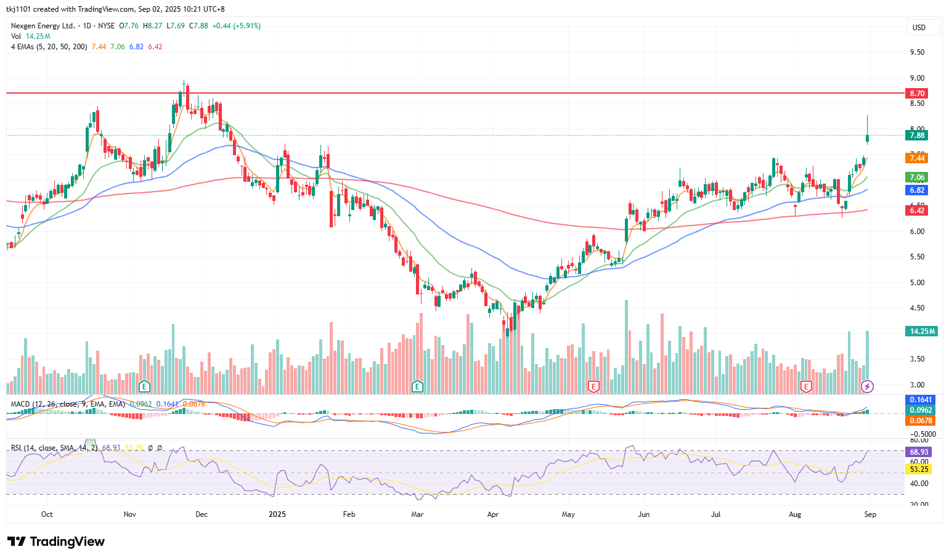Click the red 6.42 EMA price label

tap(918, 211)
